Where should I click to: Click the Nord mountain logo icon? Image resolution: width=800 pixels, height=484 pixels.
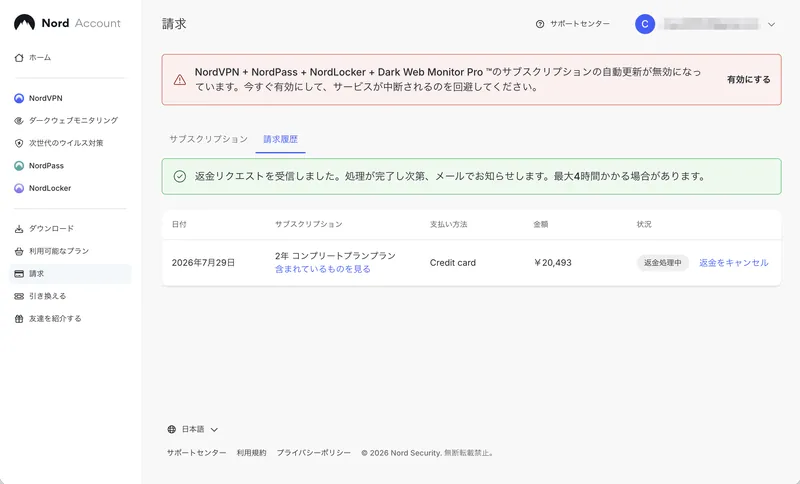24,23
